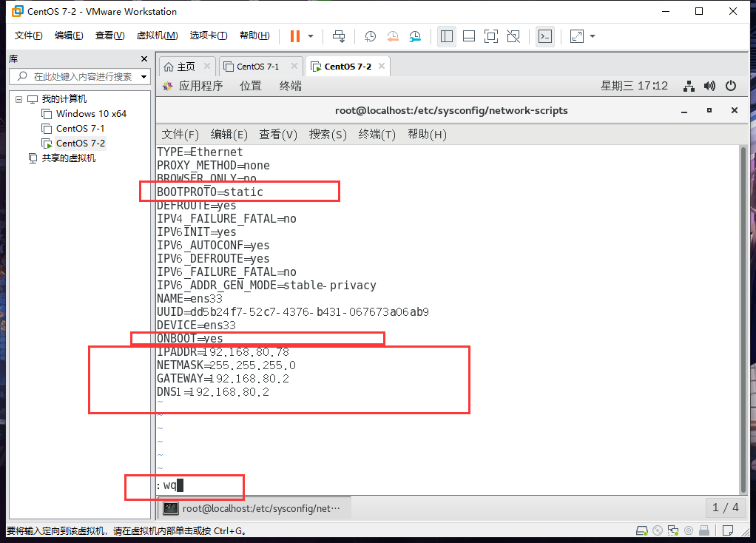Click the terminal taskbar entry root@localhost

coord(254,508)
